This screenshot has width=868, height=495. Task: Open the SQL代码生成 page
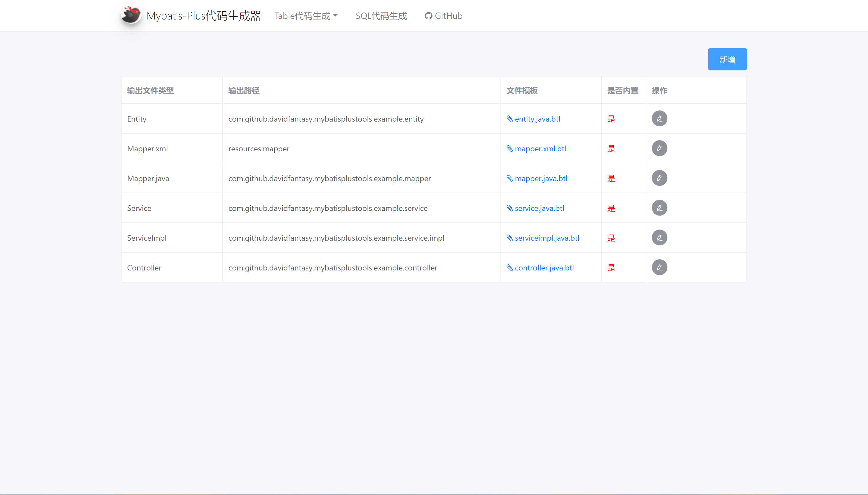(381, 16)
